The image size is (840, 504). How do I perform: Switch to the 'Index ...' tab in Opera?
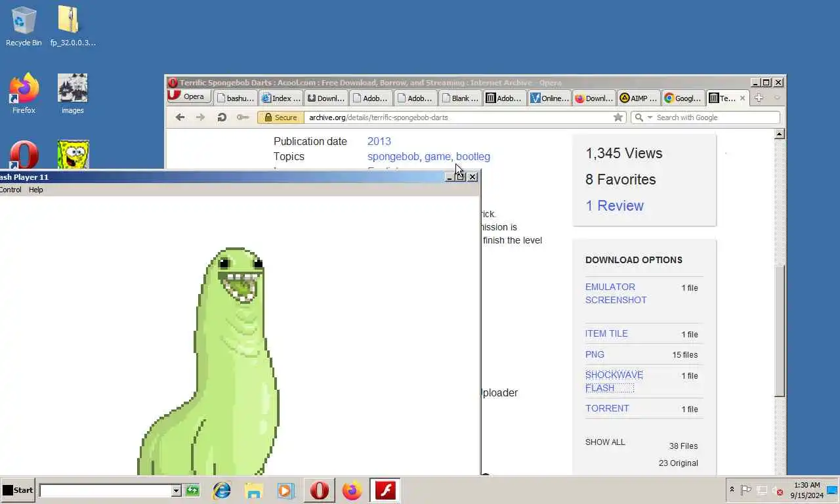pos(280,98)
